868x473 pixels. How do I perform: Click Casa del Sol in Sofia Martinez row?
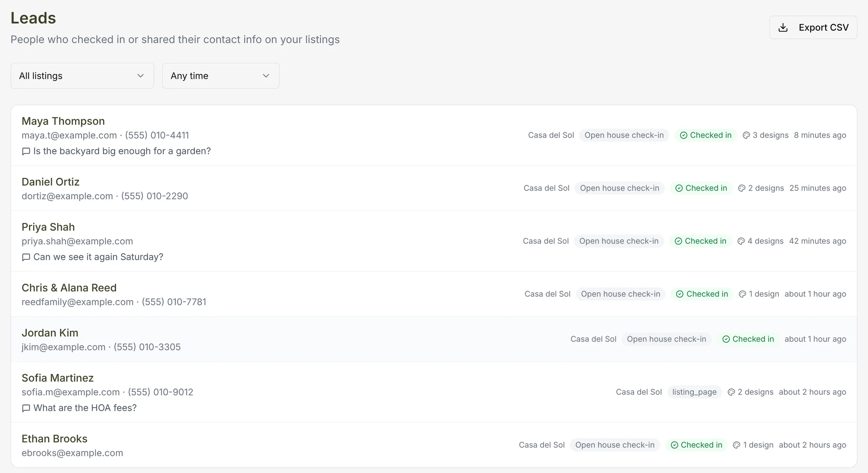[x=639, y=392]
